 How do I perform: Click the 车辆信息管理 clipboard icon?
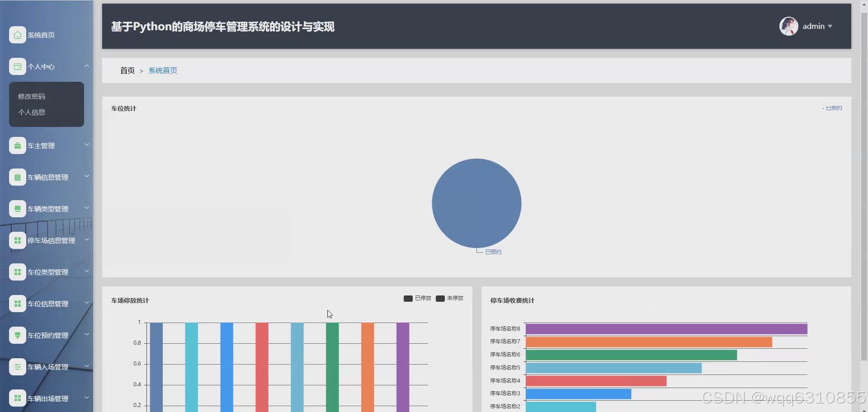point(17,177)
